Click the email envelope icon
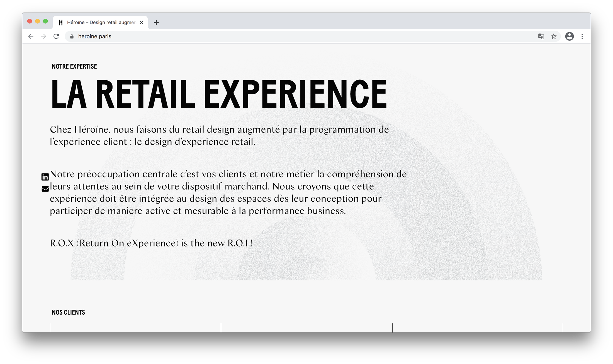 [x=45, y=189]
